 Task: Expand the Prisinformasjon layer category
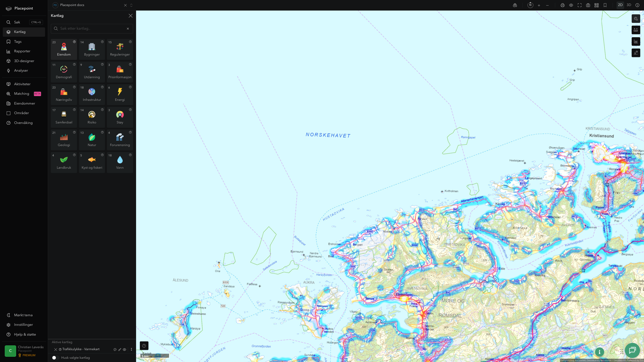pos(120,72)
